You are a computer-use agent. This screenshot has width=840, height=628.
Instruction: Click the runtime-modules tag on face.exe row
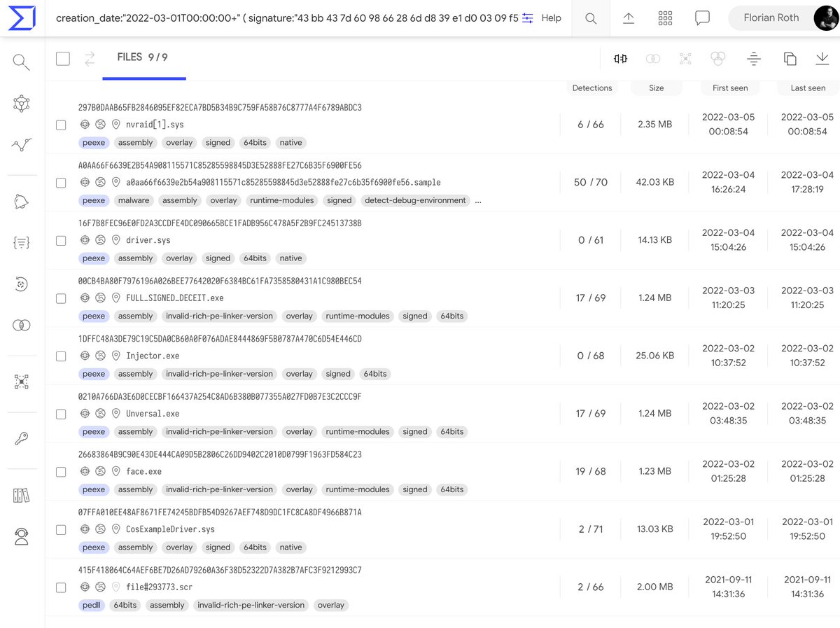coord(357,489)
